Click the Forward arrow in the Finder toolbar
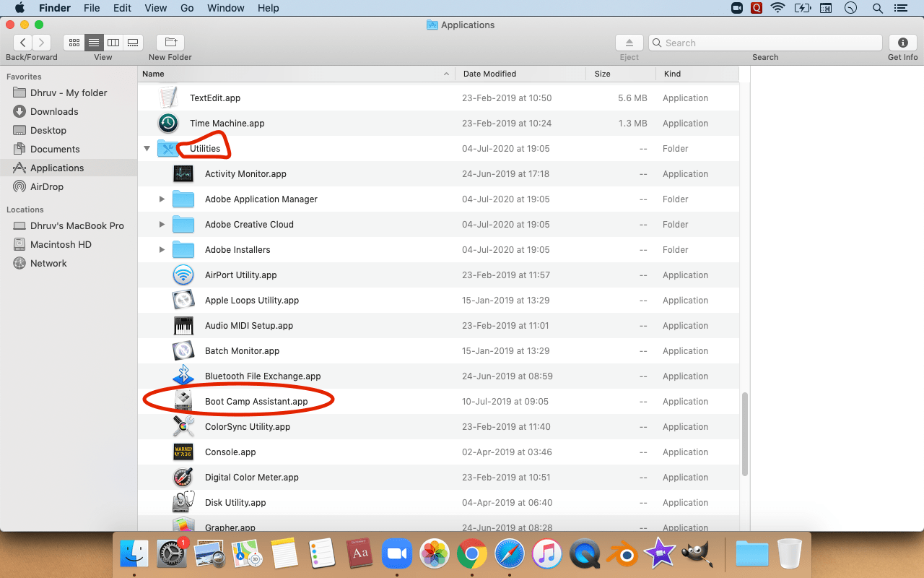924x578 pixels. tap(42, 43)
